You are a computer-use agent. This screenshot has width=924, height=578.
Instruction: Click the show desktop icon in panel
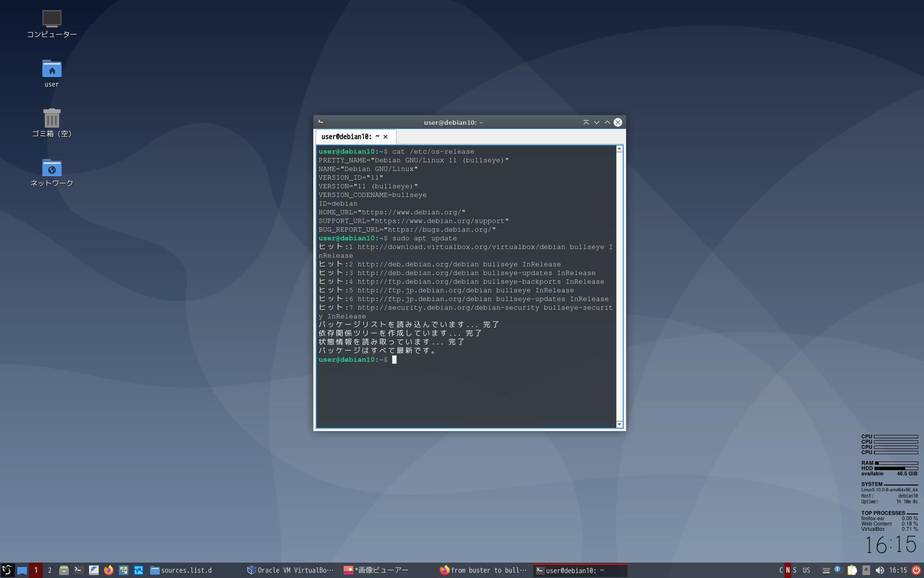pos(22,570)
